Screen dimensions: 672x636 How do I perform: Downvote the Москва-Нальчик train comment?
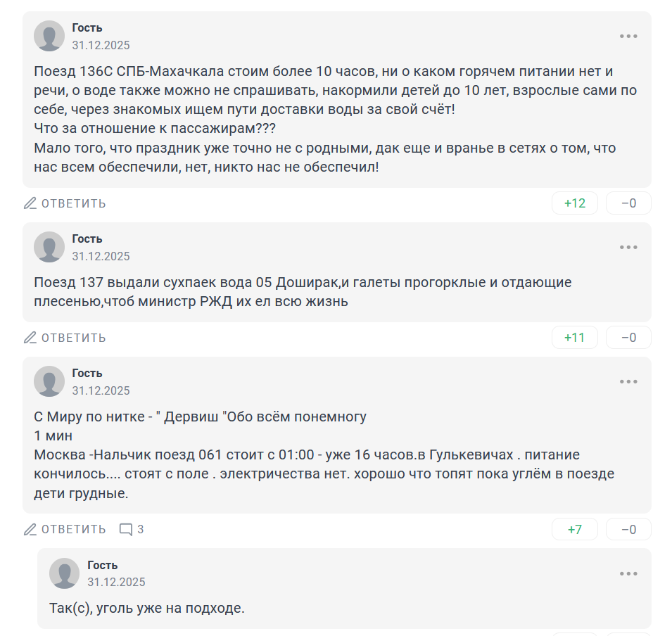628,529
